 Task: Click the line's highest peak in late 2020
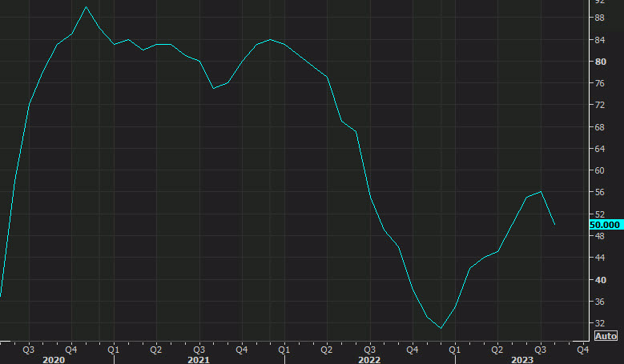point(87,7)
